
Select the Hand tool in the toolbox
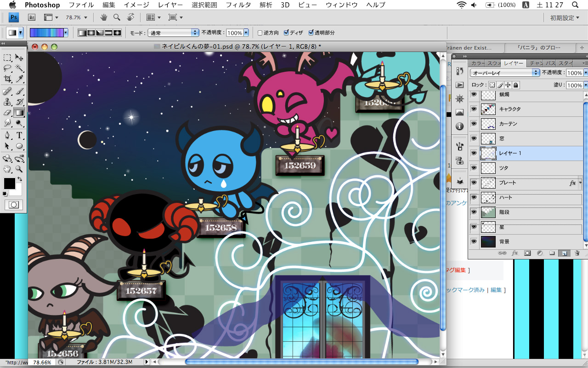(7, 169)
